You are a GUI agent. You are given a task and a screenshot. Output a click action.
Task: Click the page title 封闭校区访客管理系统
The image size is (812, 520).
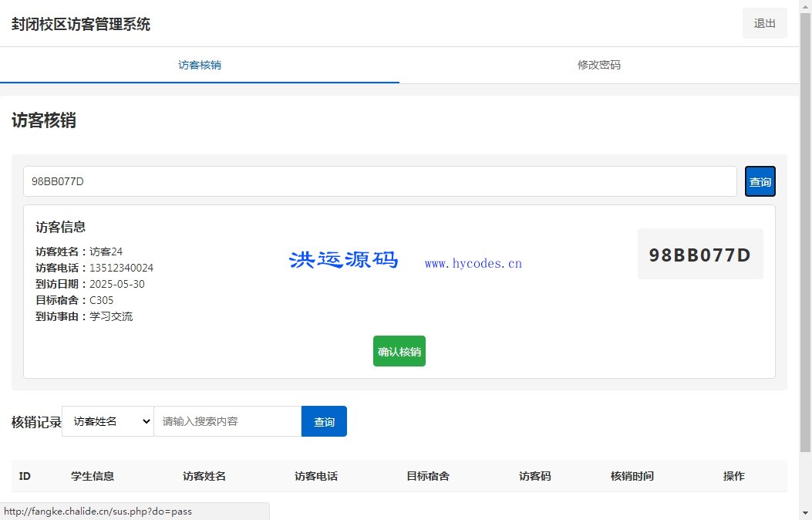pos(79,24)
